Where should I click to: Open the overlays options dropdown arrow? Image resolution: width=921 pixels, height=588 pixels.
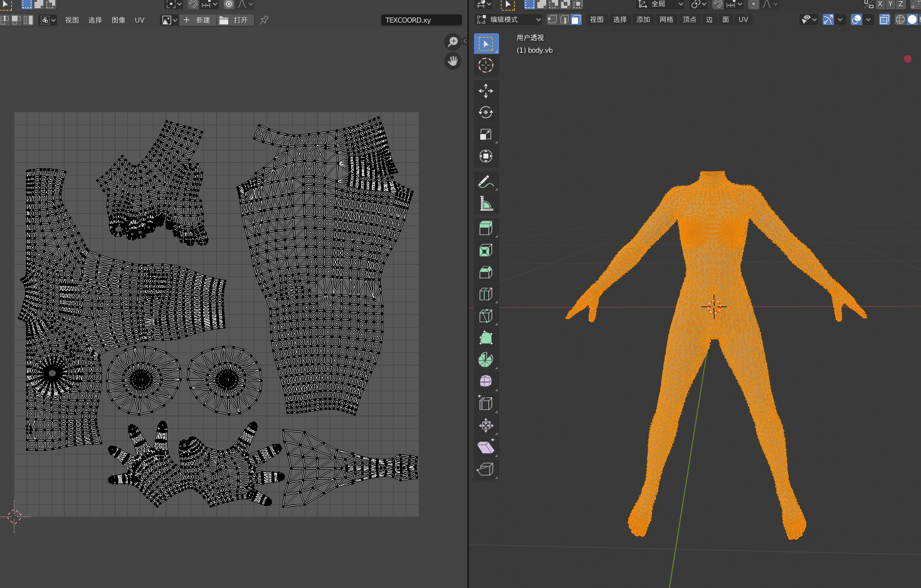coord(868,19)
